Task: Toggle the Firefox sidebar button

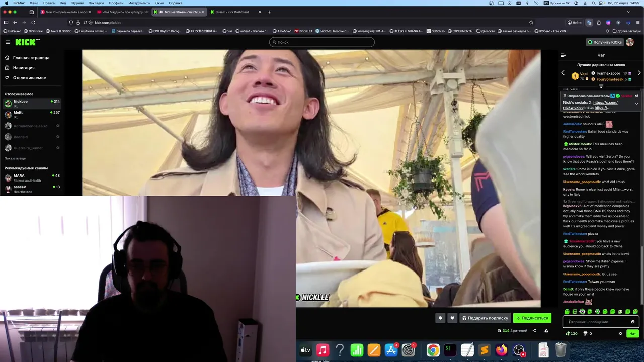Action: [x=6, y=22]
